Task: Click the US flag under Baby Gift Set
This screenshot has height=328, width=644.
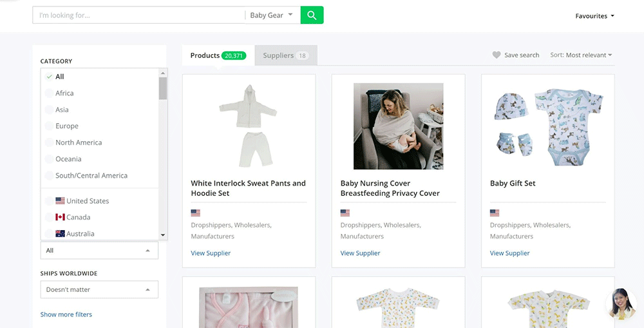Action: tap(495, 213)
